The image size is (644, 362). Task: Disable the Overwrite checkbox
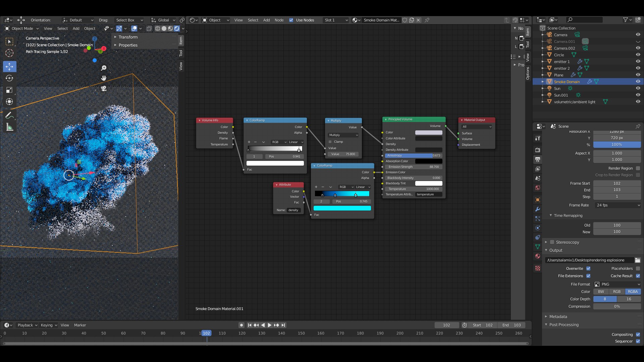click(588, 268)
